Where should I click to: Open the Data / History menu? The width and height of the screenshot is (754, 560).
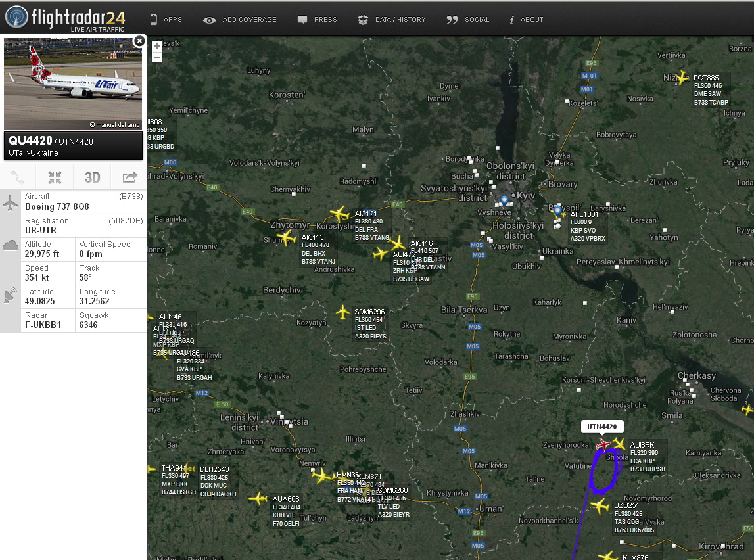pyautogui.click(x=392, y=20)
